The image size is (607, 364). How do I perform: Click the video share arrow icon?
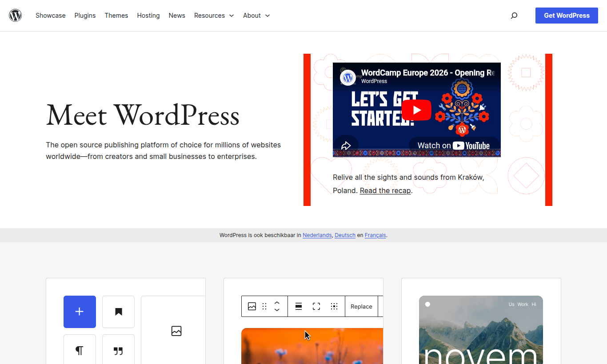pos(346,146)
